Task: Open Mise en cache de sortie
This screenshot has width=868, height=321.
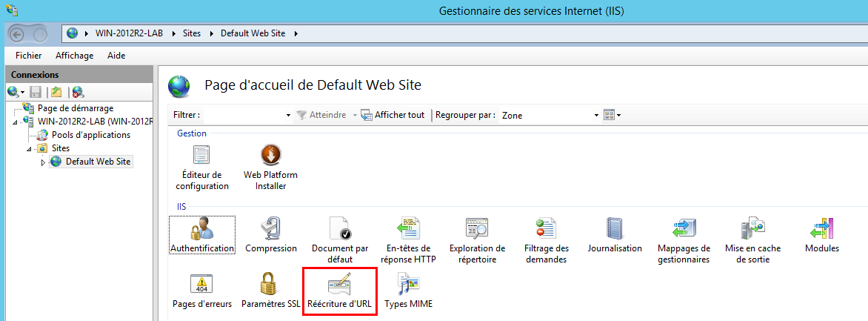Action: (x=753, y=240)
